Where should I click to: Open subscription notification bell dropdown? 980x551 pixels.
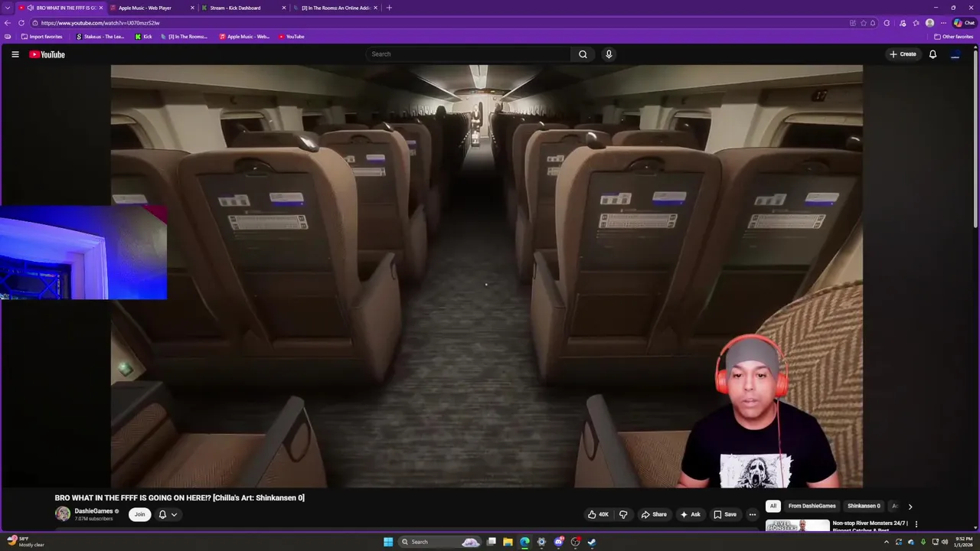pos(168,514)
